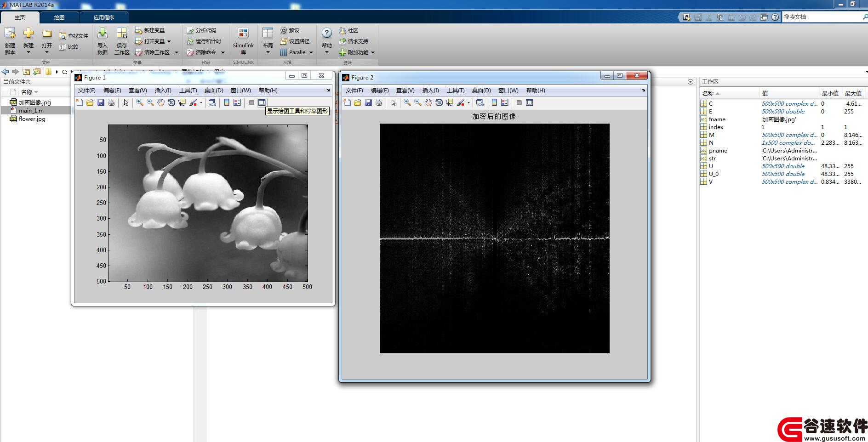
Task: Click 导入数据 button
Action: (x=103, y=41)
